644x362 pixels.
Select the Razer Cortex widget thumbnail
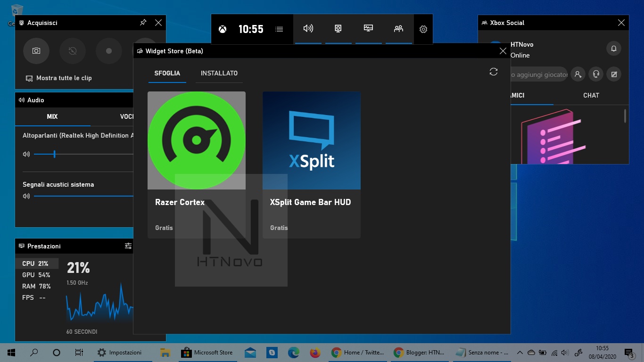click(x=196, y=140)
